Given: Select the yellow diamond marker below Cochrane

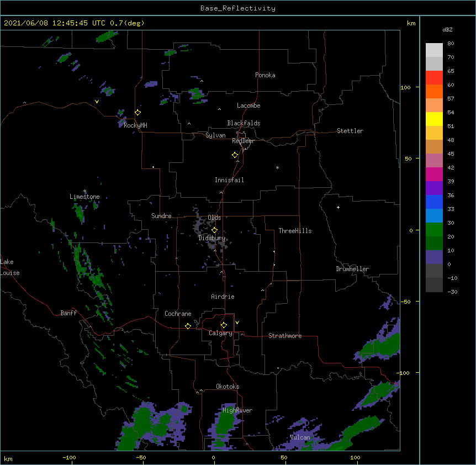Looking at the screenshot, I should coord(188,326).
